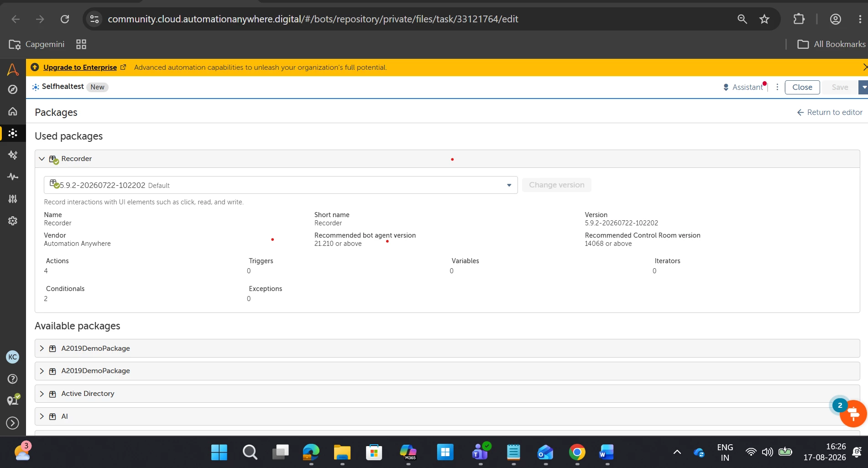
Task: Open the orange chat widget bubble
Action: coord(852,413)
